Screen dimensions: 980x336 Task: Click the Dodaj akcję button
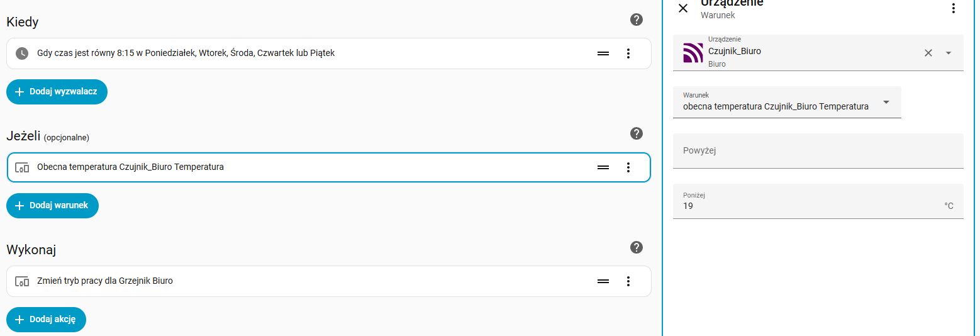click(x=46, y=320)
